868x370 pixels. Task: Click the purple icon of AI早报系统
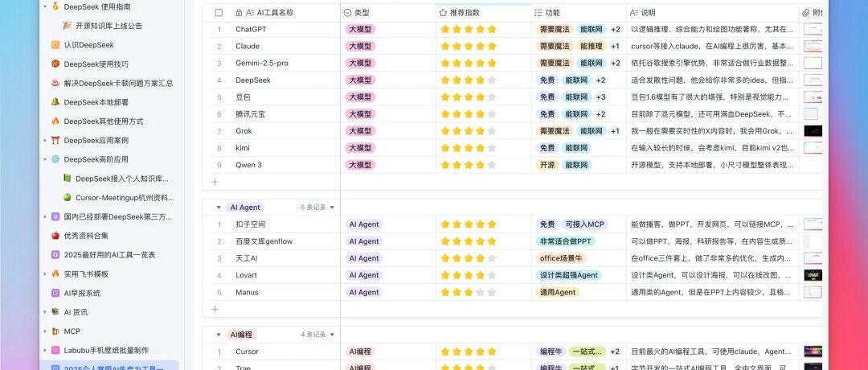coord(55,293)
